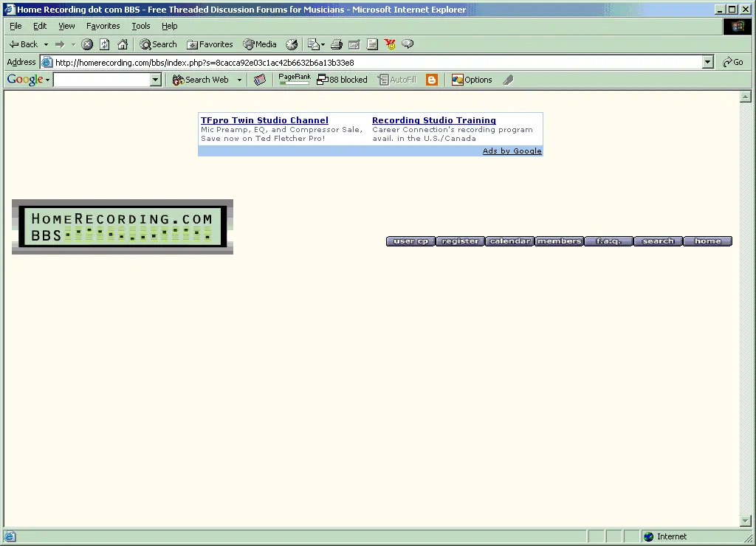Click the Google toolbar News icon
The width and height of the screenshot is (756, 546).
pos(260,80)
